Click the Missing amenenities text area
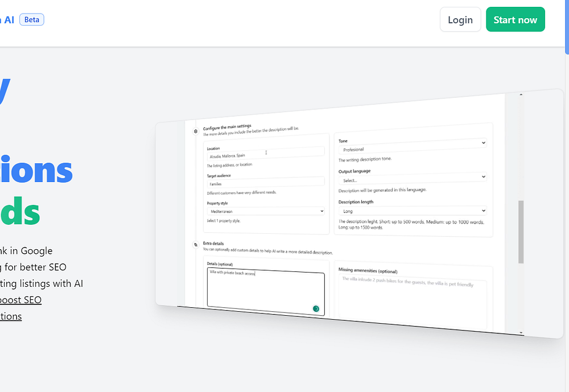569x392 pixels. coord(413,302)
